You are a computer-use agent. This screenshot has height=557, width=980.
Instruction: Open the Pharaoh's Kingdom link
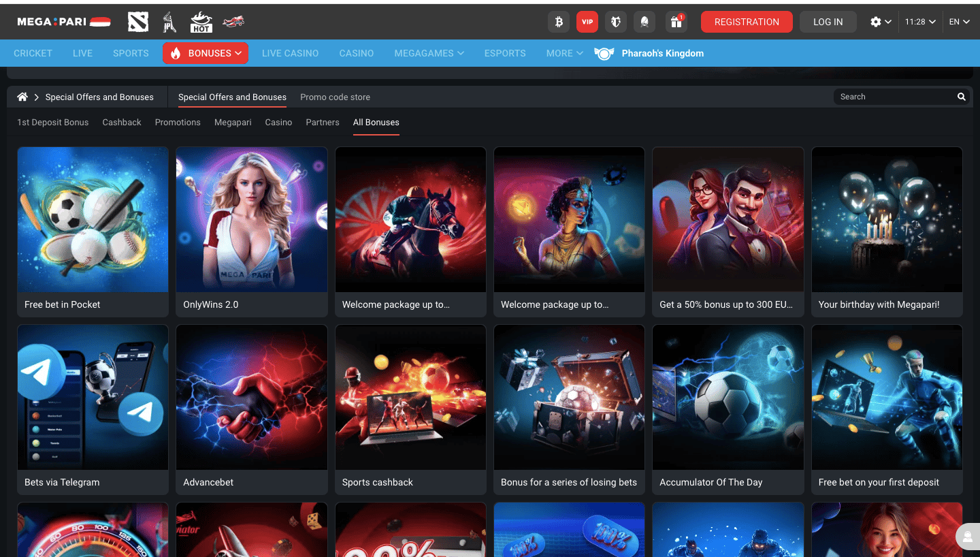click(x=663, y=53)
